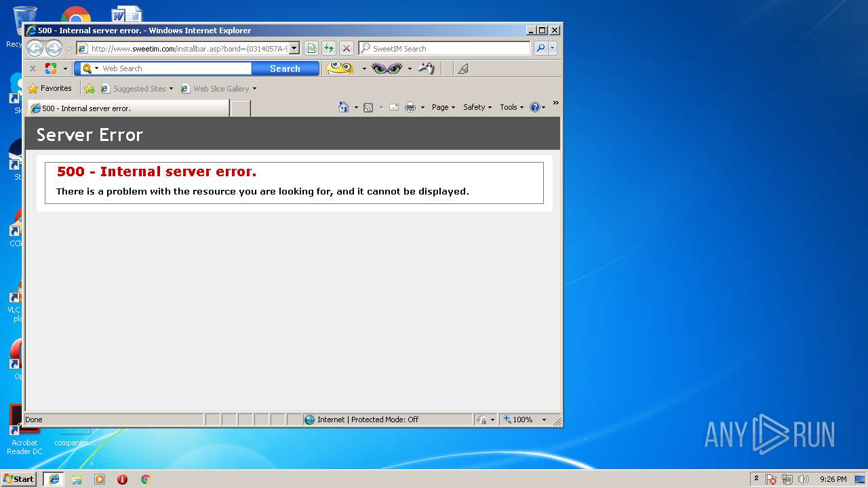Click the purple eyes winks icon
Image resolution: width=868 pixels, height=488 pixels.
pyautogui.click(x=387, y=68)
